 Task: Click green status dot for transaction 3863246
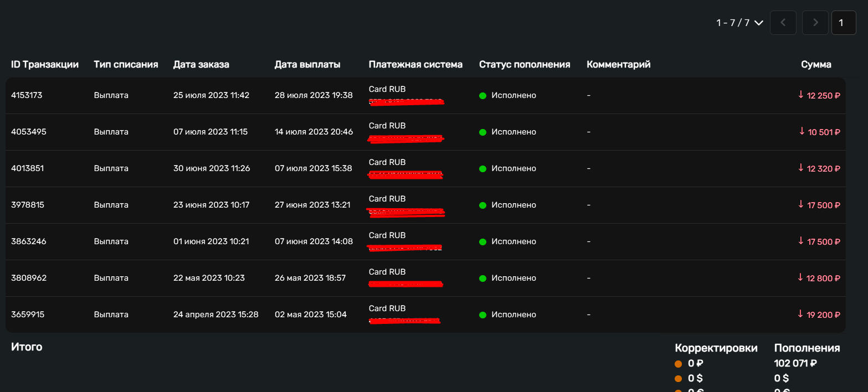point(482,242)
